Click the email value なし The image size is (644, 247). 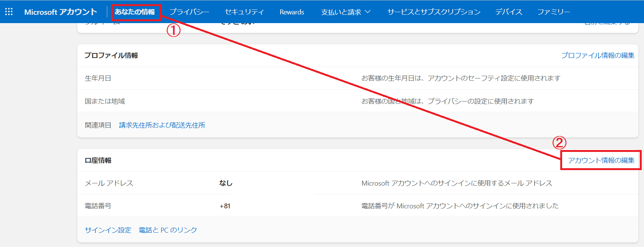(x=226, y=183)
